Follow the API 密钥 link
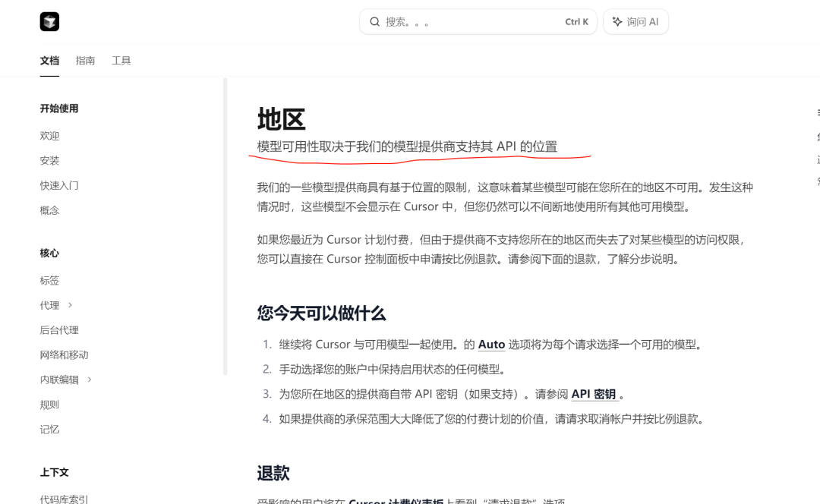 (x=594, y=394)
